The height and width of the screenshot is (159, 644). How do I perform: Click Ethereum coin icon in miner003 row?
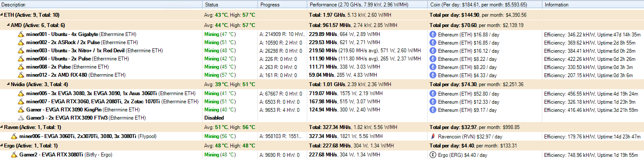(433, 51)
